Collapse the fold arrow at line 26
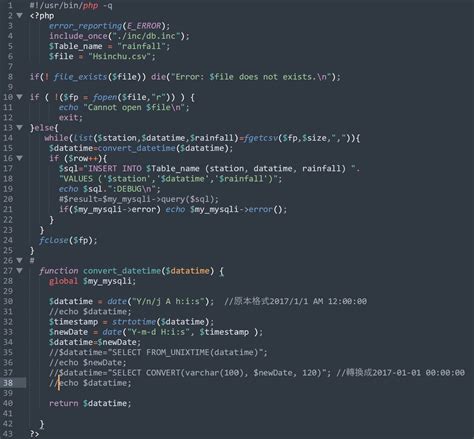The image size is (474, 439). point(20,260)
